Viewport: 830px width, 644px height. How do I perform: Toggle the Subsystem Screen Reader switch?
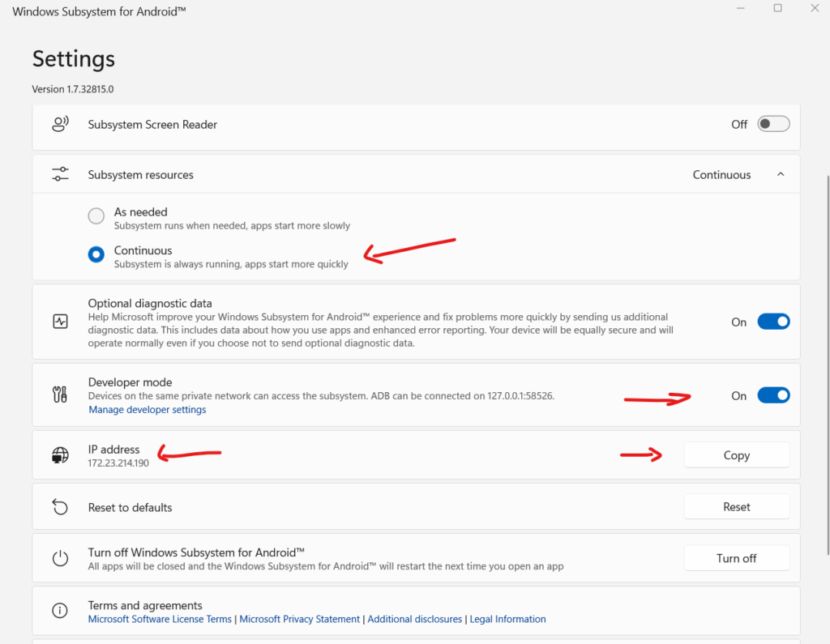click(x=773, y=124)
